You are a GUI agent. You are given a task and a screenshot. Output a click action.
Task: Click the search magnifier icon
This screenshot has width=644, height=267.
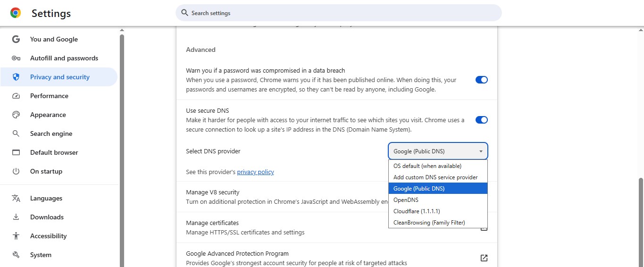click(184, 13)
